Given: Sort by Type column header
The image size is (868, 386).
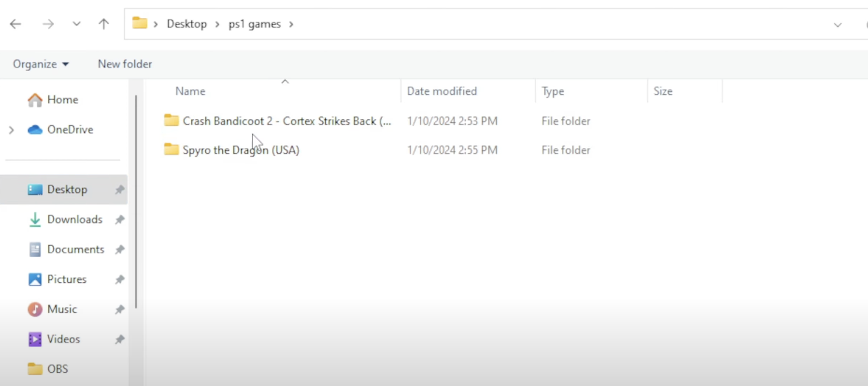Looking at the screenshot, I should (553, 91).
